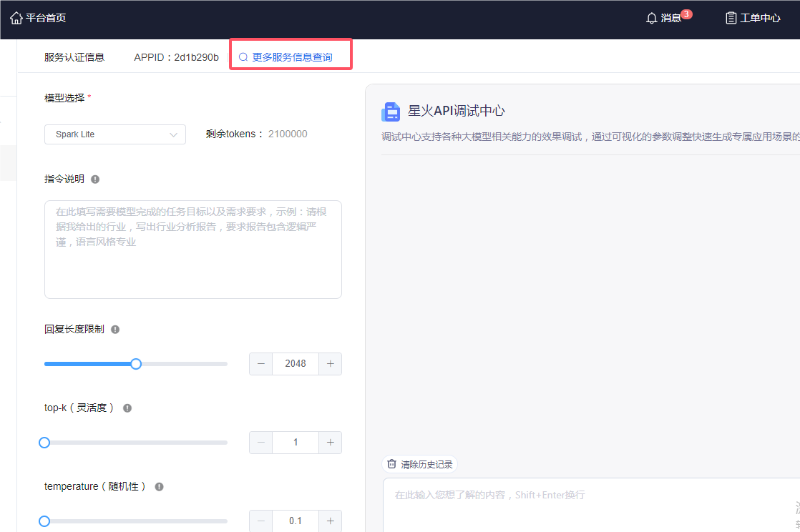Click the info icon beside temperature
Viewport: 800px width, 532px height.
(x=159, y=487)
